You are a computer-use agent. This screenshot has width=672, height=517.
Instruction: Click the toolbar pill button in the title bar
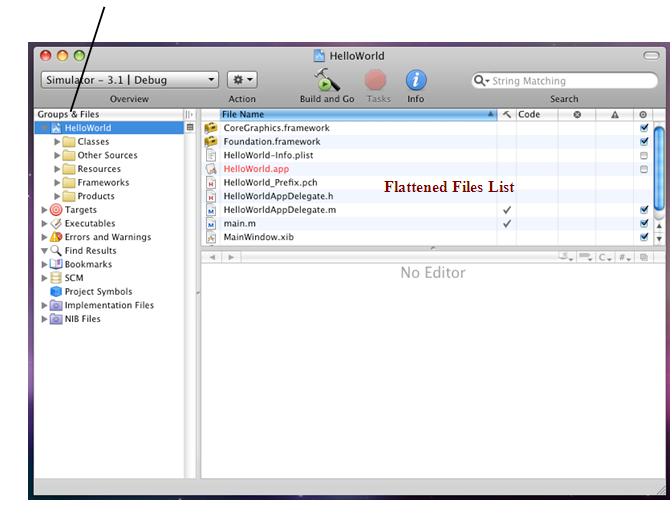click(651, 56)
